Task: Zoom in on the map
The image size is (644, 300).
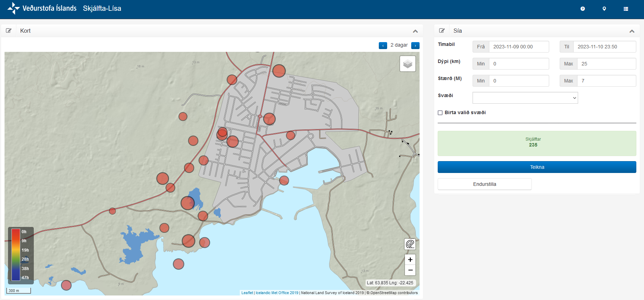Action: pos(410,260)
